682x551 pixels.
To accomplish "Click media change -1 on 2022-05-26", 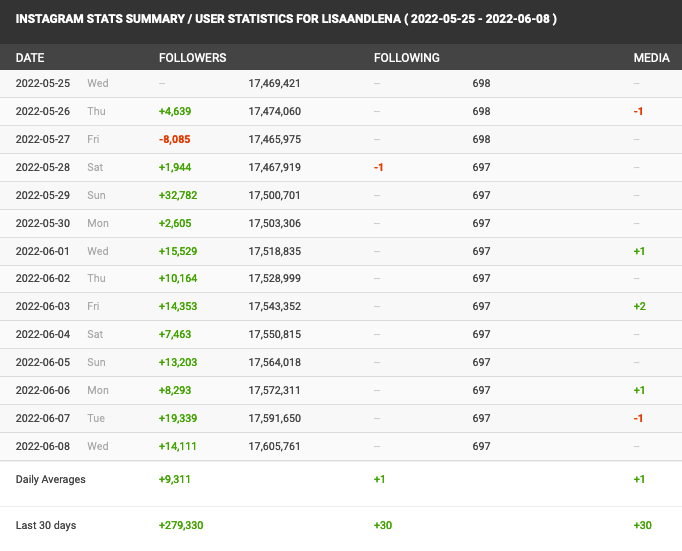I will [638, 111].
